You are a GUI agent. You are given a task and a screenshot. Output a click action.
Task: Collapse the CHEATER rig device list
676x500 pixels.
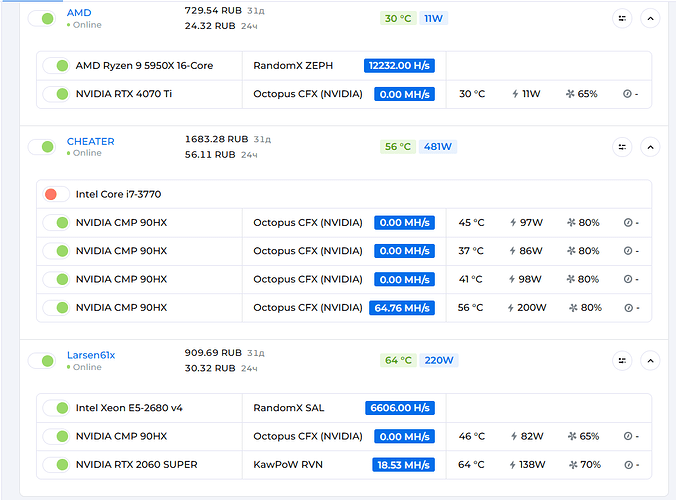point(650,147)
